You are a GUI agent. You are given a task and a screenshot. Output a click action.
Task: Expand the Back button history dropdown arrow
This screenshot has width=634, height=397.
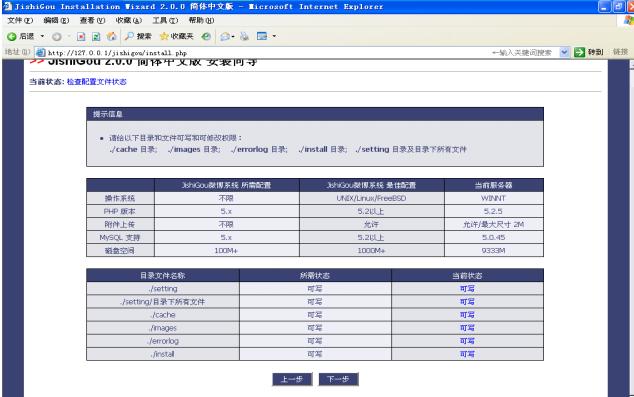point(42,36)
